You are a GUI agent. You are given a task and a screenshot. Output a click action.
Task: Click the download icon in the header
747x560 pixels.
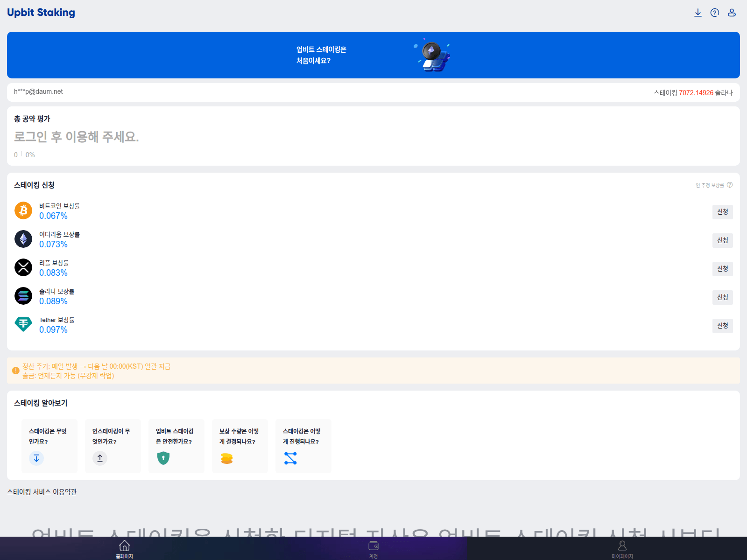(x=698, y=13)
